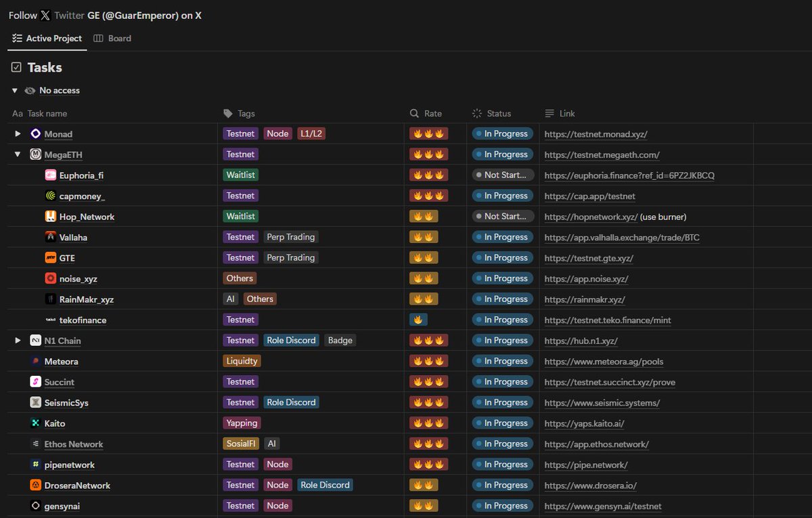Click the Monad project icon

(36, 134)
